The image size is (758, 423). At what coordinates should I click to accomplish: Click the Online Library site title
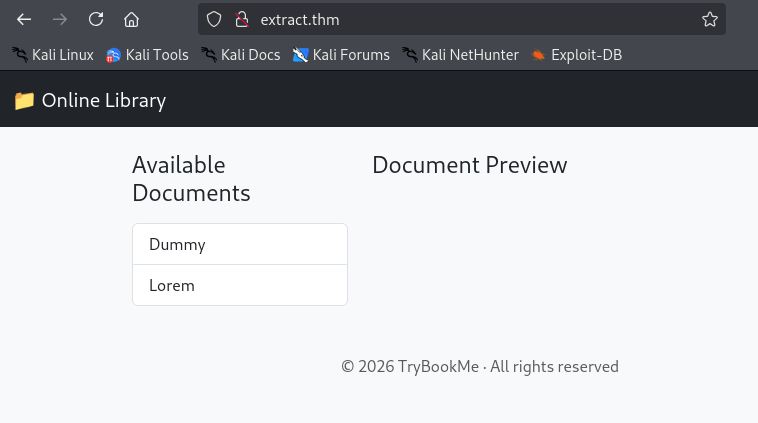(104, 101)
